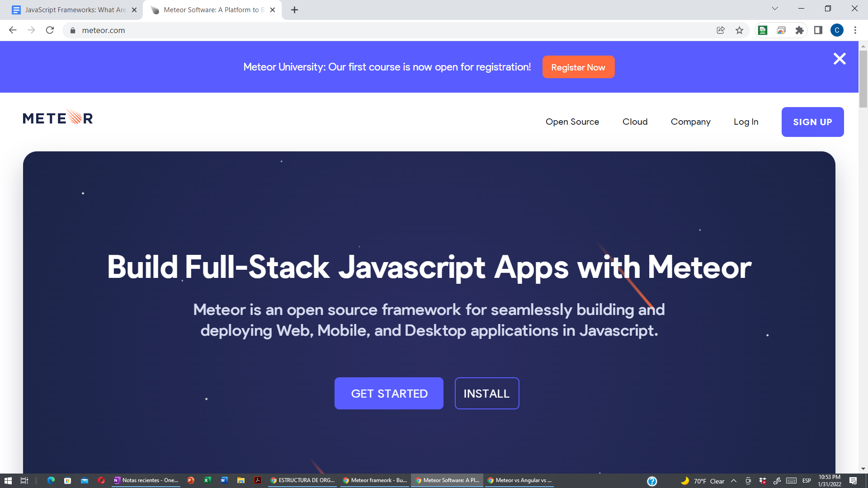Image resolution: width=868 pixels, height=488 pixels.
Task: Open the tab search chevron
Action: click(x=775, y=9)
